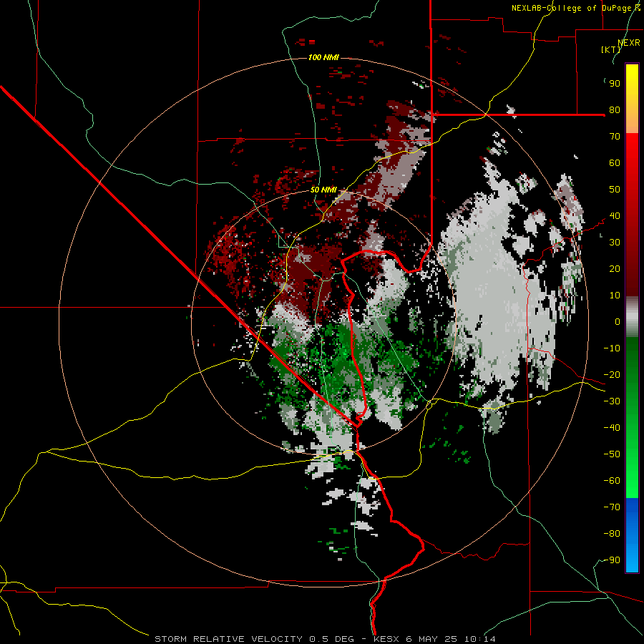Click the 0 value on velocity scale
The width and height of the screenshot is (644, 644).
click(x=618, y=322)
